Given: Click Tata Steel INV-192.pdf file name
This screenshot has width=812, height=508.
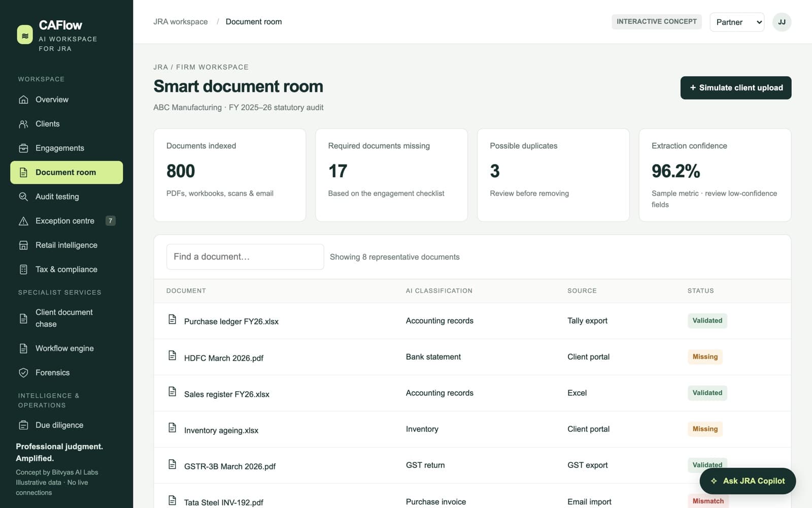Looking at the screenshot, I should (x=224, y=502).
